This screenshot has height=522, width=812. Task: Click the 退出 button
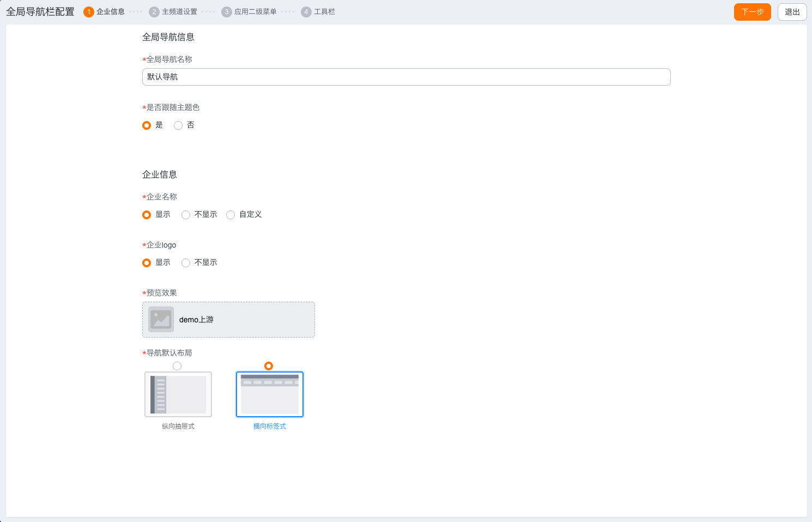[x=792, y=12]
